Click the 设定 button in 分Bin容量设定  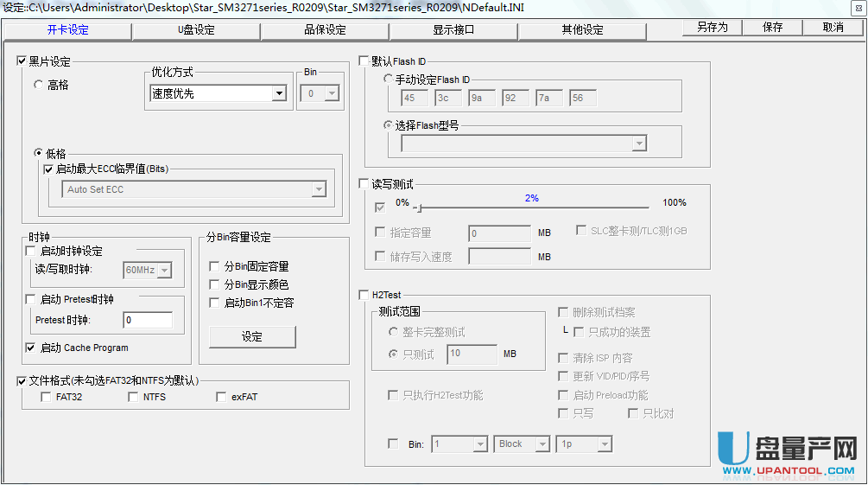tap(252, 337)
